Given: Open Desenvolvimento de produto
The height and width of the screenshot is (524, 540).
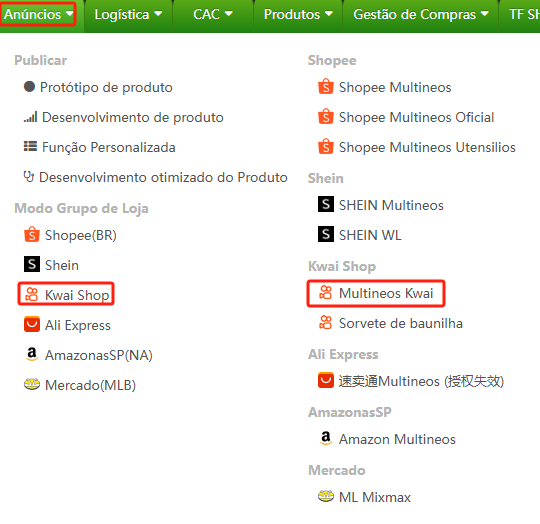Looking at the screenshot, I should 133,117.
